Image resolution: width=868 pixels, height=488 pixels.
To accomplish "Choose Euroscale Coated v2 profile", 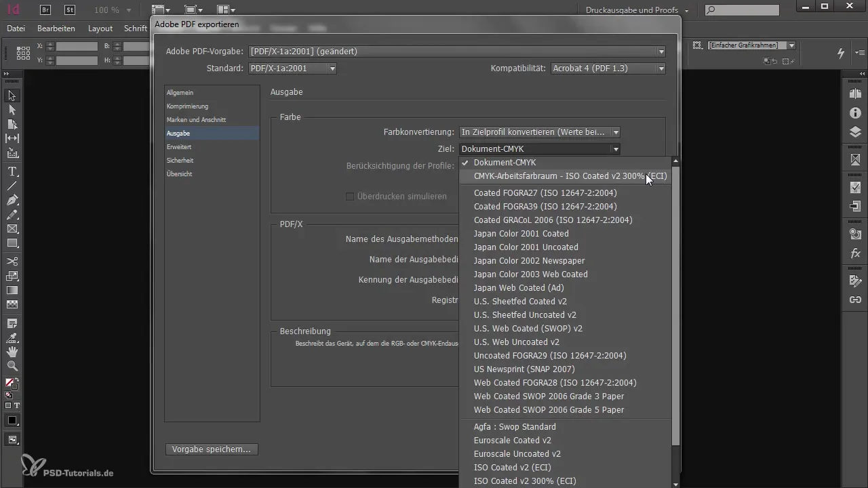I will click(x=565, y=441).
